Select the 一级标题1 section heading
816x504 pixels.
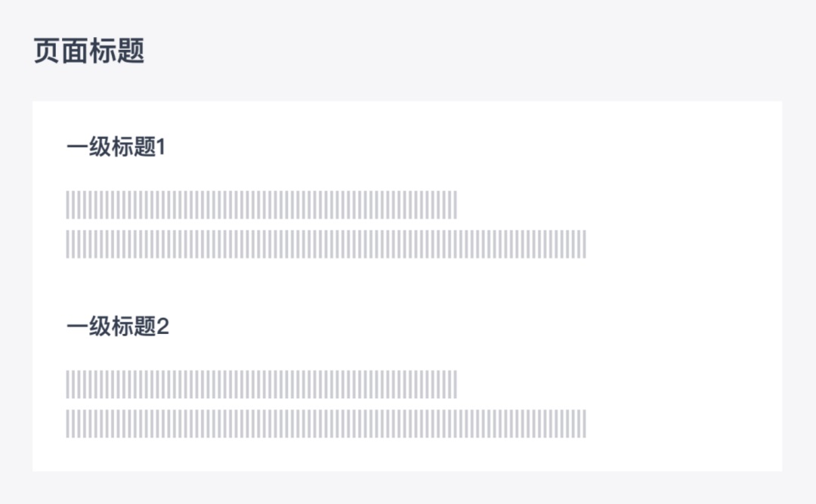(116, 147)
